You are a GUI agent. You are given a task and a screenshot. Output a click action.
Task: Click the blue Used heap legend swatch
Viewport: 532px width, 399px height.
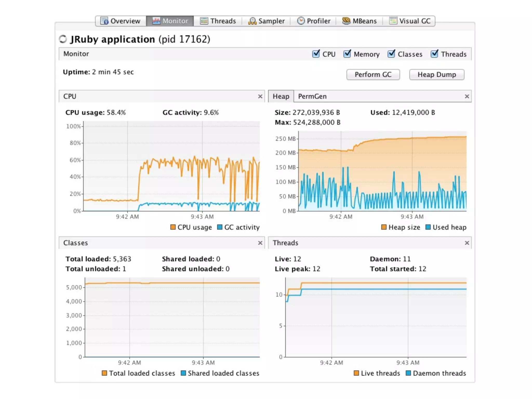[x=428, y=227]
